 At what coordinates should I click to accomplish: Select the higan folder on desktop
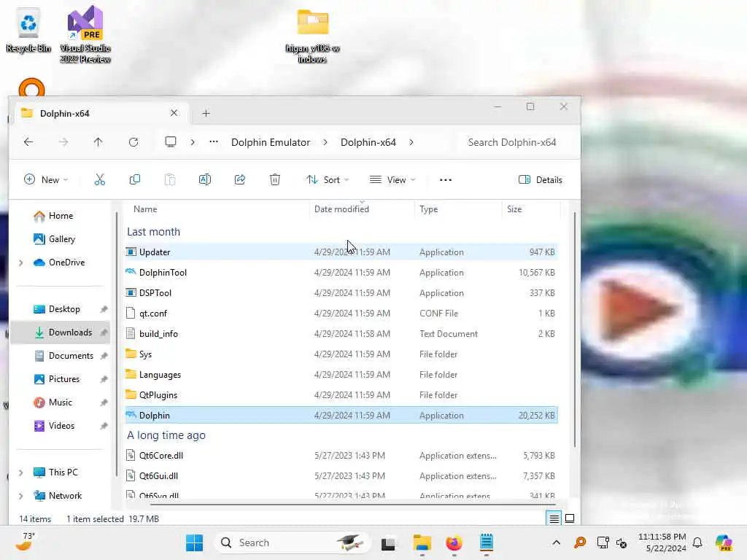pyautogui.click(x=312, y=36)
